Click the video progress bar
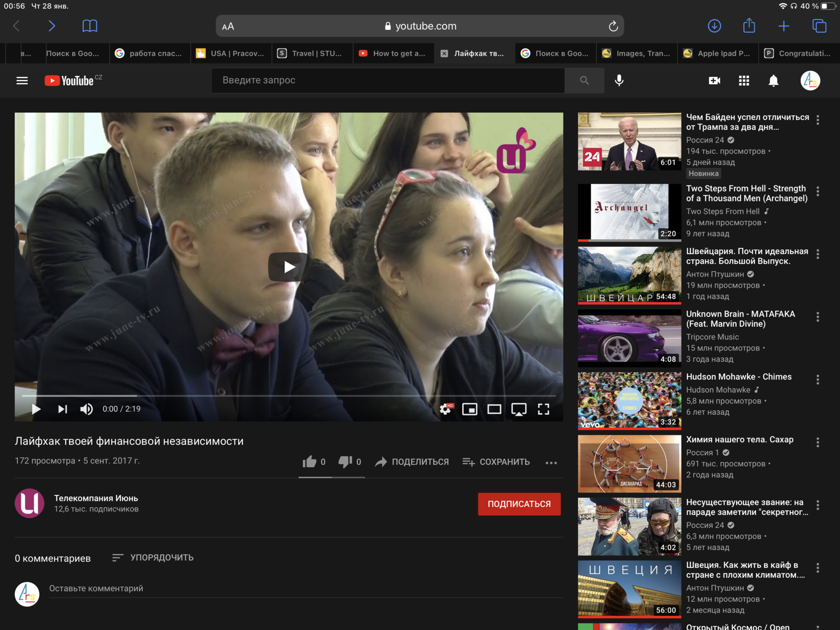 tap(289, 395)
